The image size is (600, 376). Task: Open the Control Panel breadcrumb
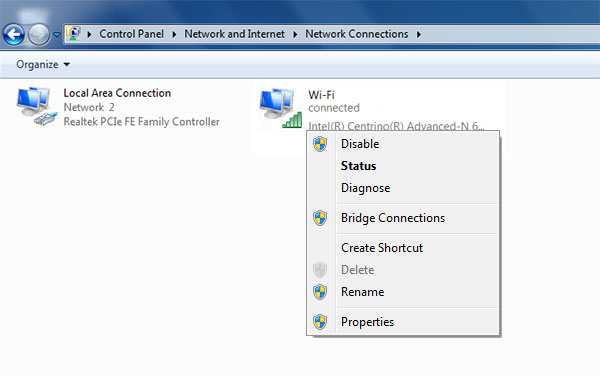click(132, 34)
